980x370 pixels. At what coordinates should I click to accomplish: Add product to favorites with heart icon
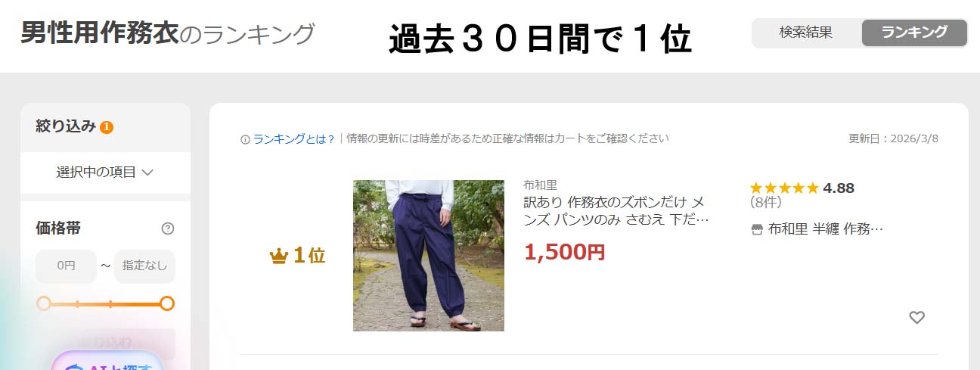tap(916, 318)
